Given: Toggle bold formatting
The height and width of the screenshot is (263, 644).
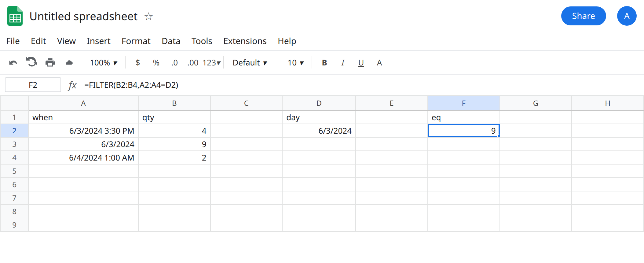Looking at the screenshot, I should (324, 63).
